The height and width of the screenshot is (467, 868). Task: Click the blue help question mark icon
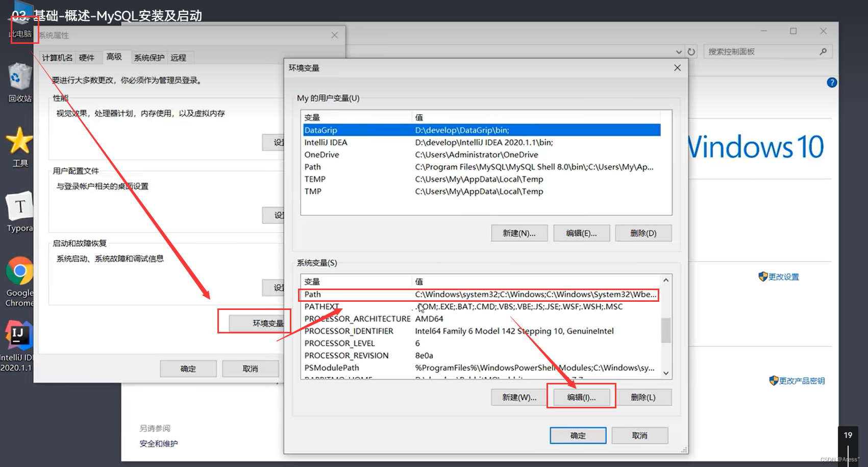point(832,83)
